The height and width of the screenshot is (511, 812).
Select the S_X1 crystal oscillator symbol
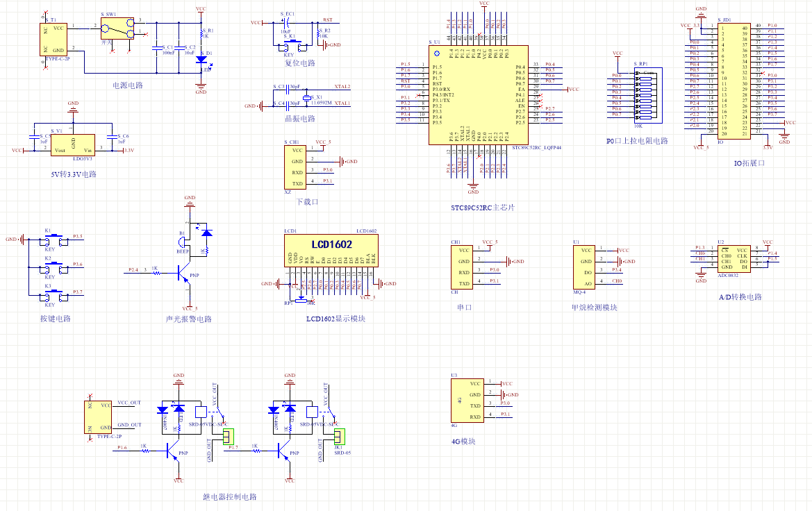pyautogui.click(x=306, y=98)
